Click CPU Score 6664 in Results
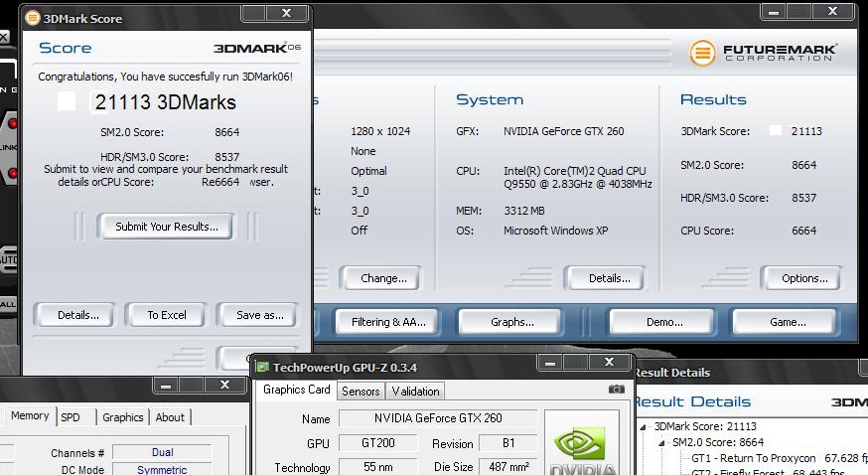The image size is (868, 475). pos(803,231)
